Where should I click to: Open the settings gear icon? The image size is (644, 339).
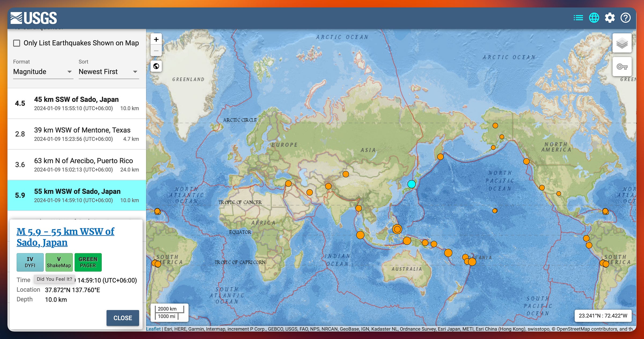(x=610, y=18)
